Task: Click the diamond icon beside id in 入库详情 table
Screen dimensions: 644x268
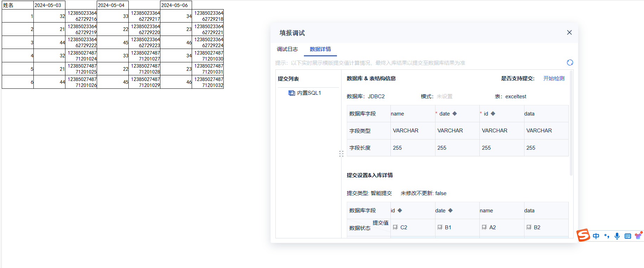Action: (400, 210)
